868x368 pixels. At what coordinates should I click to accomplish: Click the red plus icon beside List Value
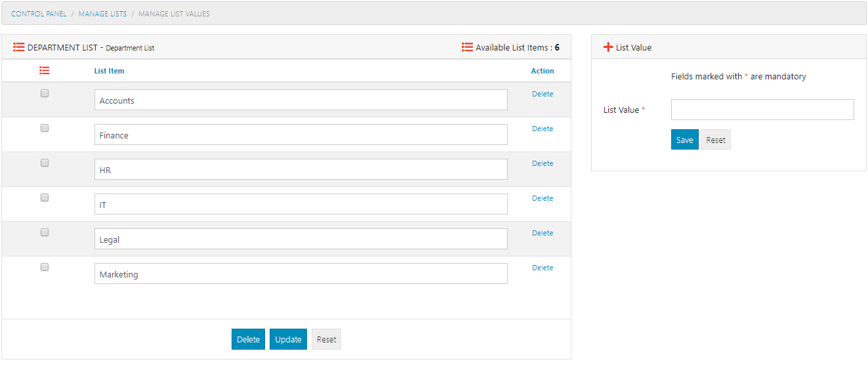coord(608,47)
